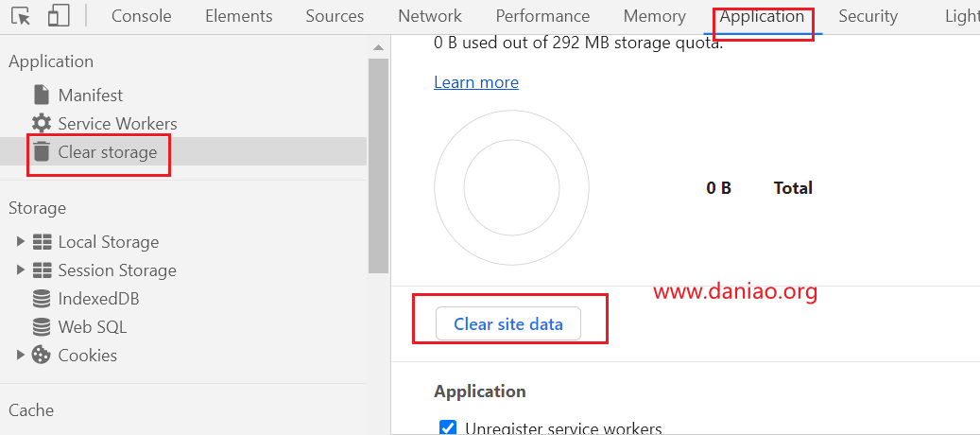Expand the Local Storage tree arrow
Viewport: 980px width, 435px height.
click(x=20, y=241)
